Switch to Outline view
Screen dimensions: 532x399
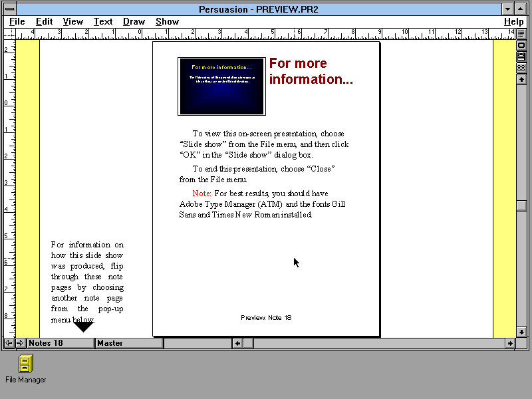coord(521,35)
